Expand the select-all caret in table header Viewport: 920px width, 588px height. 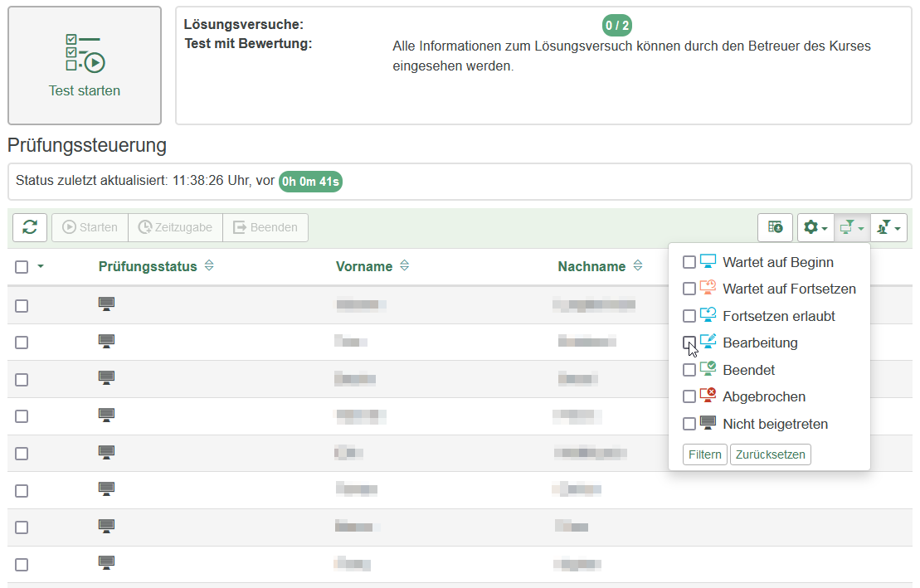pyautogui.click(x=41, y=267)
